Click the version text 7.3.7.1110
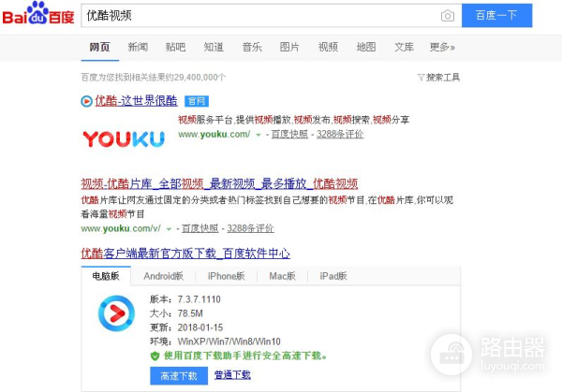The image size is (562, 392). click(x=200, y=299)
